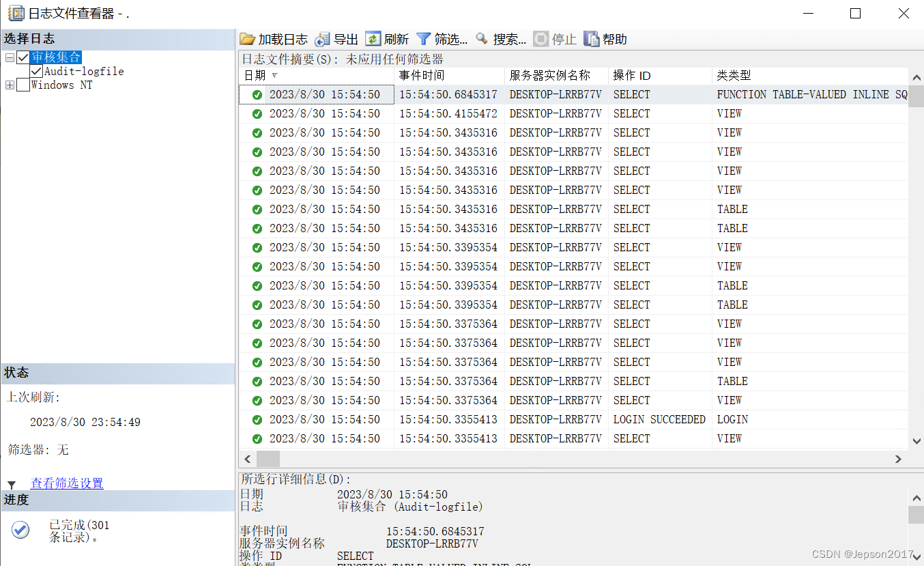Click the 类类型 column header
The width and height of the screenshot is (924, 566).
click(x=810, y=76)
